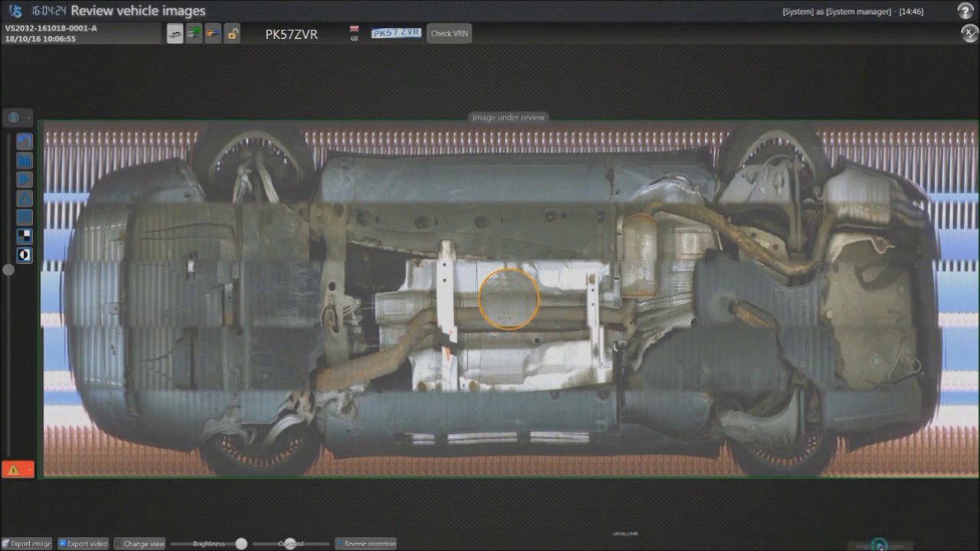Viewport: 980px width, 551px height.
Task: Toggle the black-white invert tool
Action: pyautogui.click(x=24, y=256)
